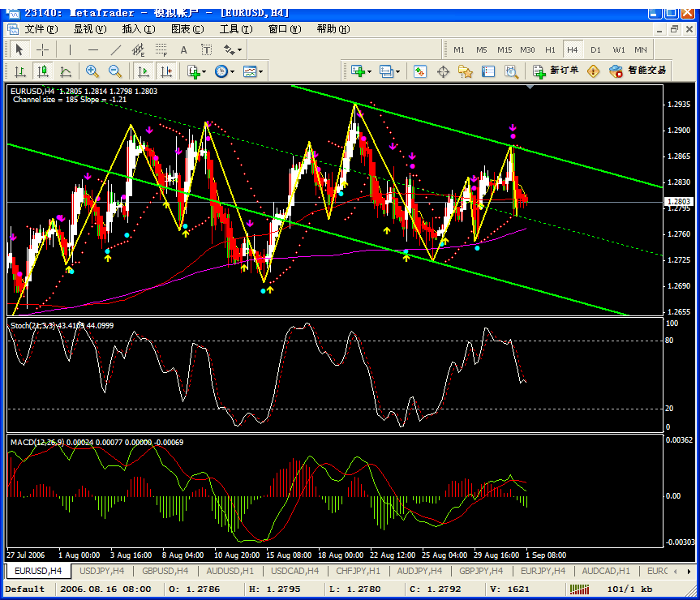Draw a vertical line
Screen dimensions: 700x600
pos(70,49)
